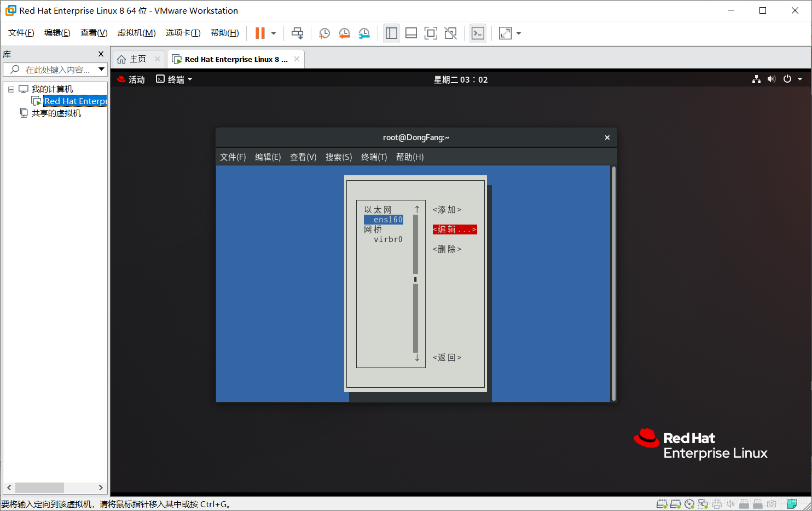Close the 主页 tab
The width and height of the screenshot is (812, 511).
click(x=157, y=59)
